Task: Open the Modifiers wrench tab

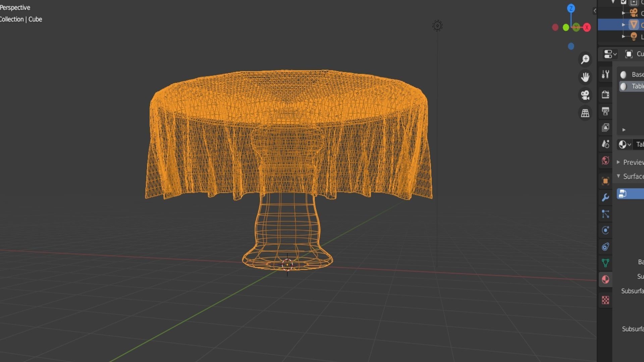Action: click(605, 197)
